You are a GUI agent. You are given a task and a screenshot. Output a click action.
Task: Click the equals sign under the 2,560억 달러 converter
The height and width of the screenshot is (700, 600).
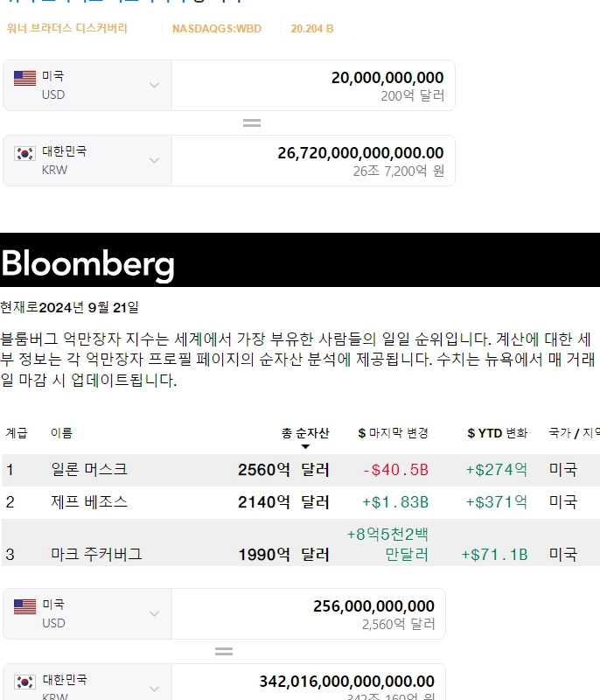point(224,652)
